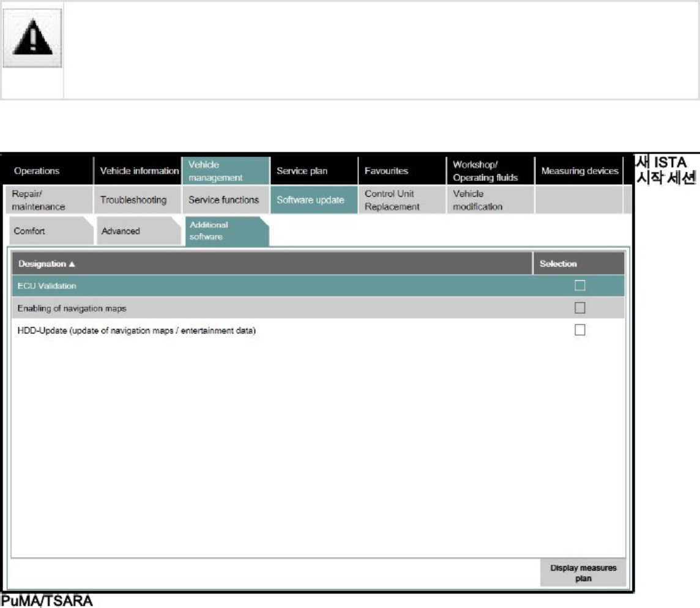The width and height of the screenshot is (700, 608).
Task: Open Control Unit Replacement sub-tab
Action: pos(402,200)
